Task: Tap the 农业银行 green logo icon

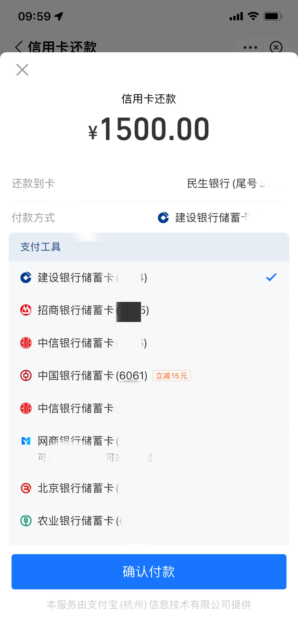Action: point(26,521)
